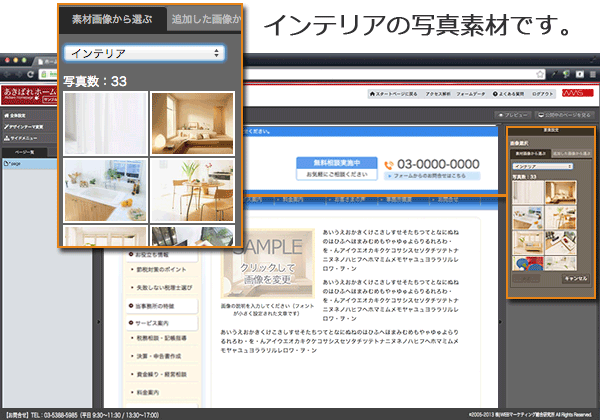Click the SAMPLE image placeholder to change image

(x=268, y=263)
